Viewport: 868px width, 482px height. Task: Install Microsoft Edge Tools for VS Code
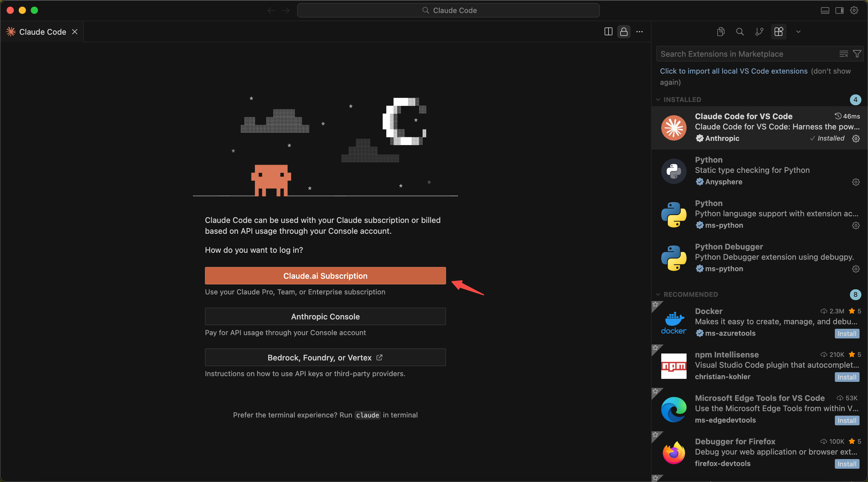point(847,420)
